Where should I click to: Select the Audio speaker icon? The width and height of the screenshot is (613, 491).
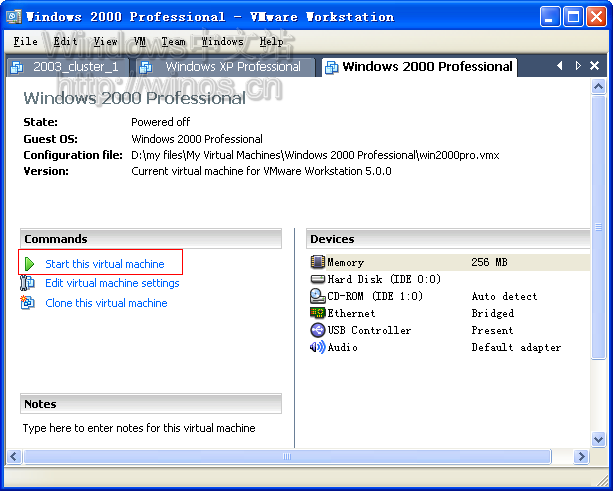(x=317, y=347)
